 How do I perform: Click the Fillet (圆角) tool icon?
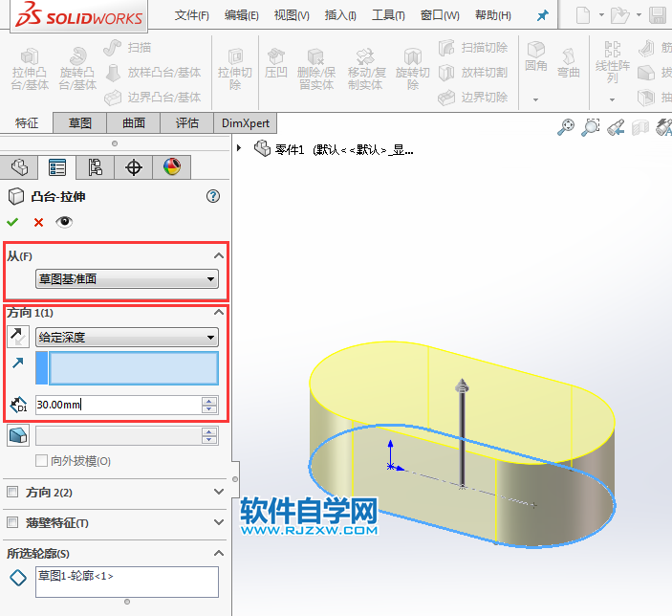(x=535, y=50)
